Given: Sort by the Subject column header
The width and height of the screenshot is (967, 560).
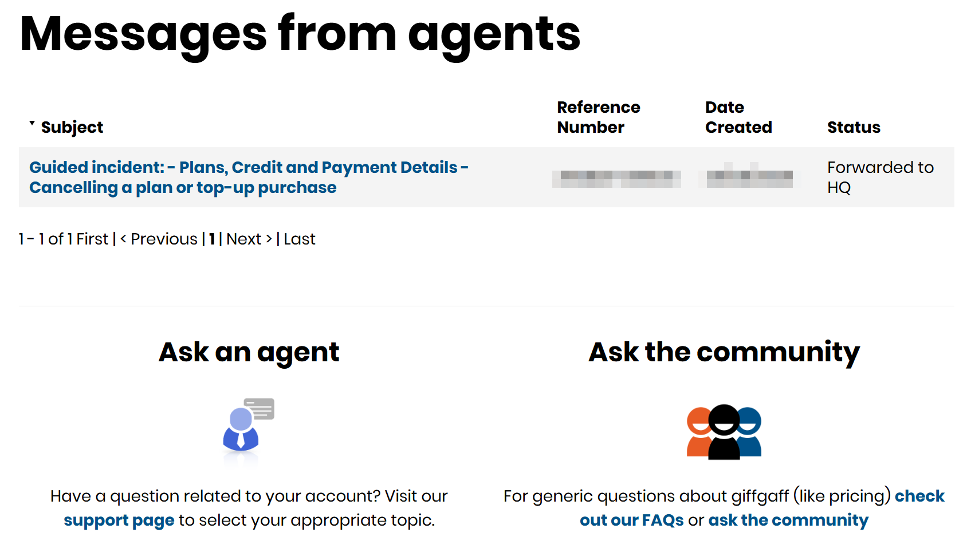Looking at the screenshot, I should point(72,127).
